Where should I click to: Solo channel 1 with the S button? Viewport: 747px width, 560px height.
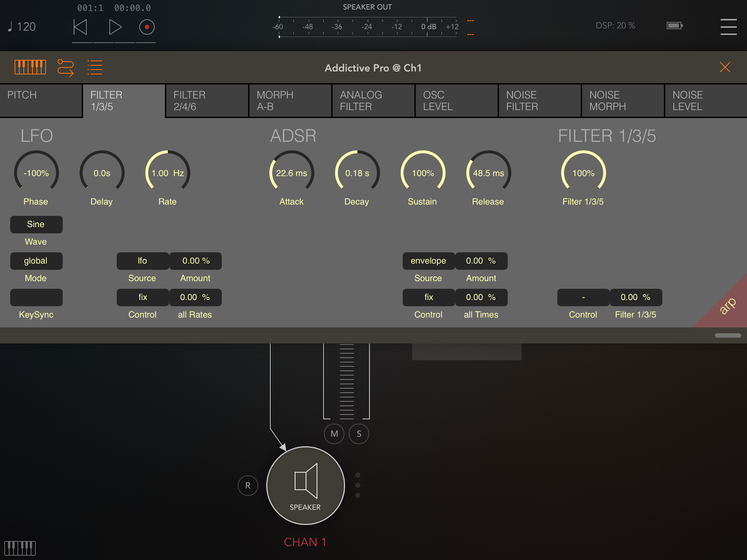(x=359, y=434)
